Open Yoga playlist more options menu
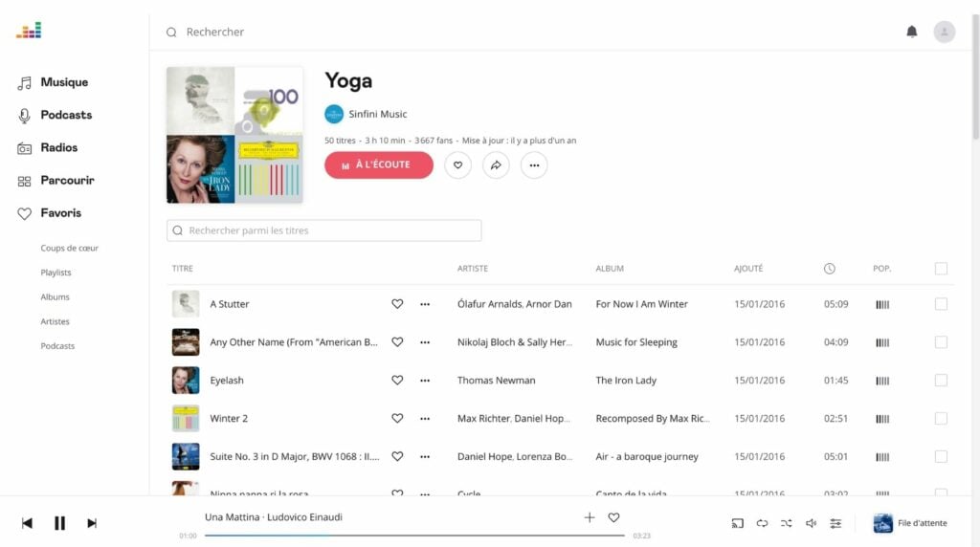The height and width of the screenshot is (547, 980). [534, 164]
